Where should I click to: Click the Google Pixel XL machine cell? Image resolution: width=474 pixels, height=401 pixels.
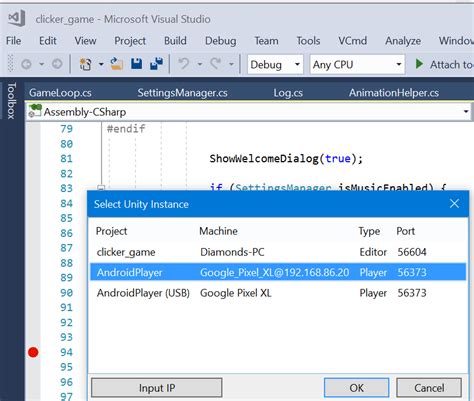point(235,293)
